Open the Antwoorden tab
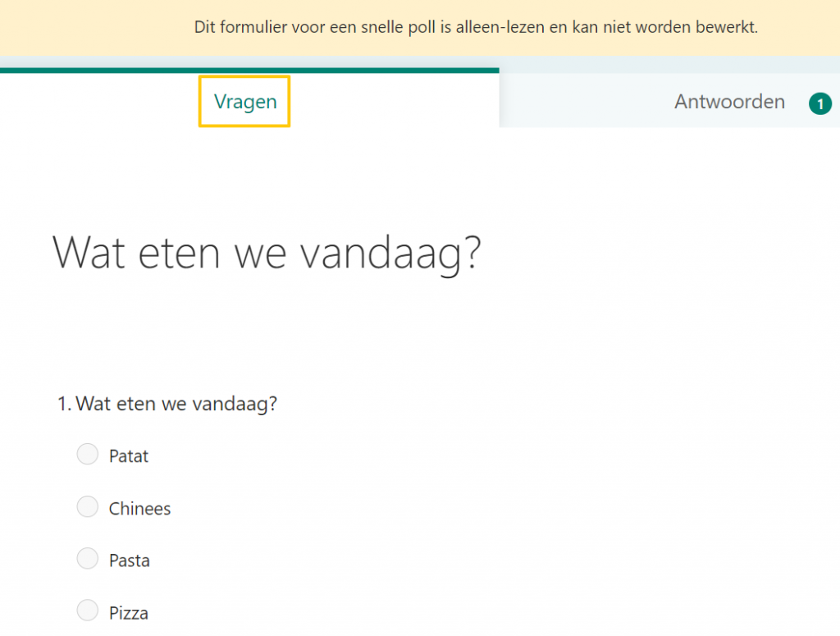Image resolution: width=840 pixels, height=636 pixels. click(x=729, y=102)
